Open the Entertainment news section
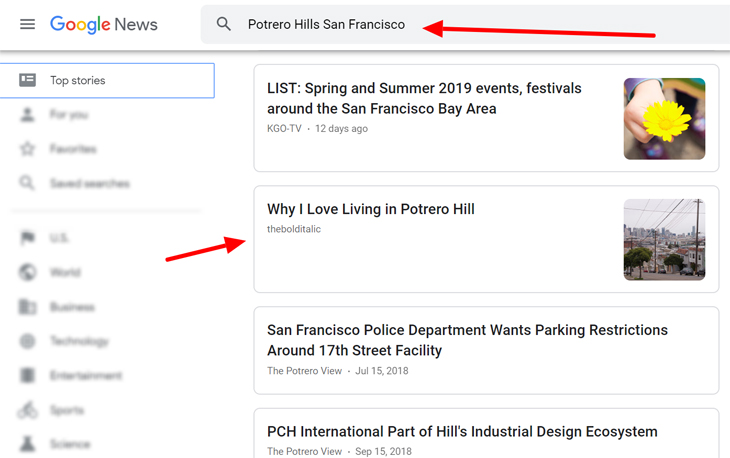 pyautogui.click(x=86, y=376)
